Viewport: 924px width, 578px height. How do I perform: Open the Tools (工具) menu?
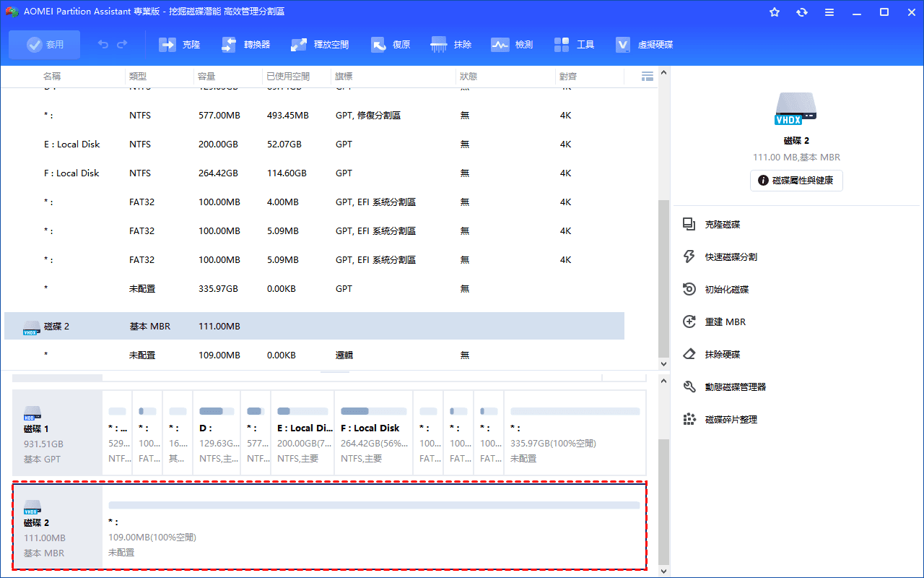tap(575, 45)
